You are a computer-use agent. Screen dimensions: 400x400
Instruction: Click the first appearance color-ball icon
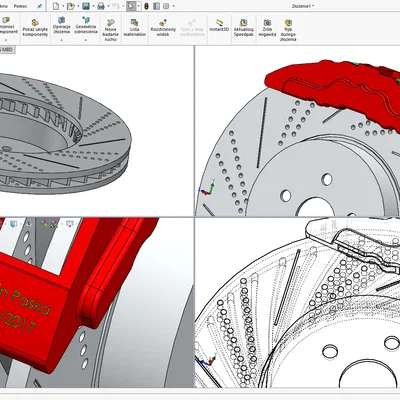click(44, 224)
